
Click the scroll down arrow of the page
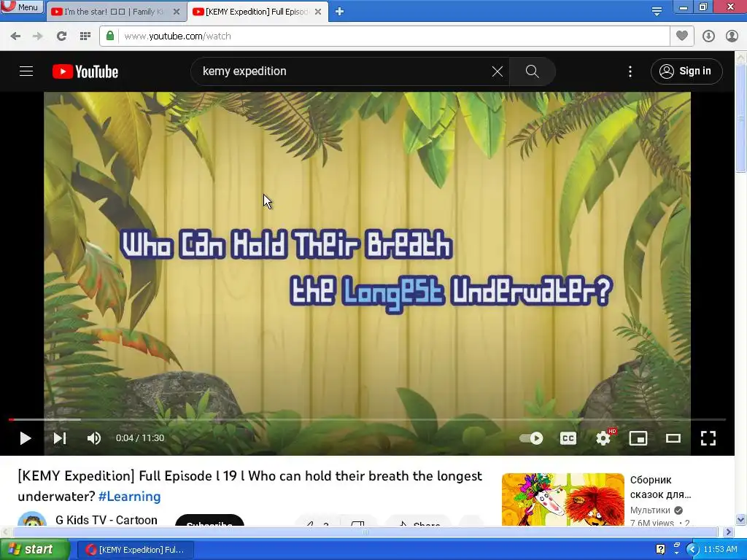[741, 519]
